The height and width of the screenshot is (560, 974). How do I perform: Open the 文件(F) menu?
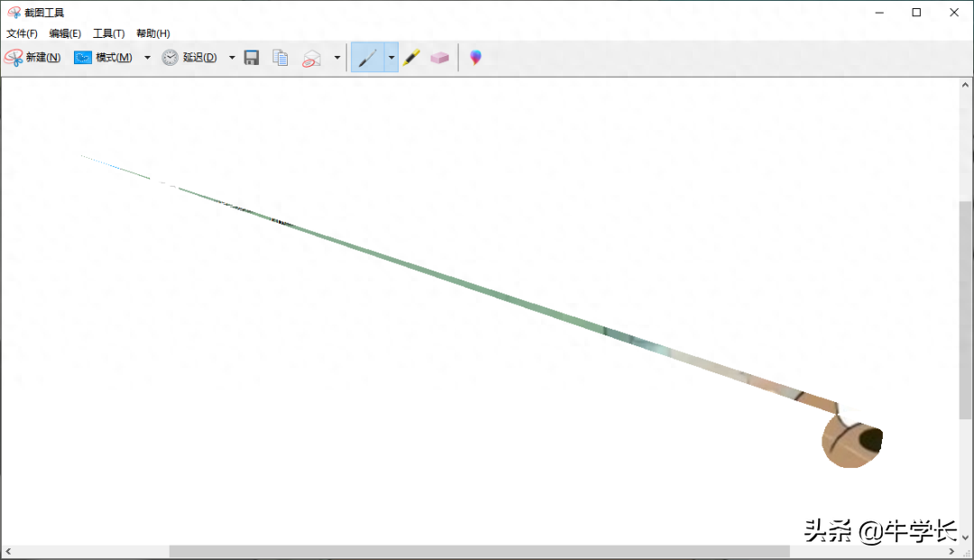22,33
